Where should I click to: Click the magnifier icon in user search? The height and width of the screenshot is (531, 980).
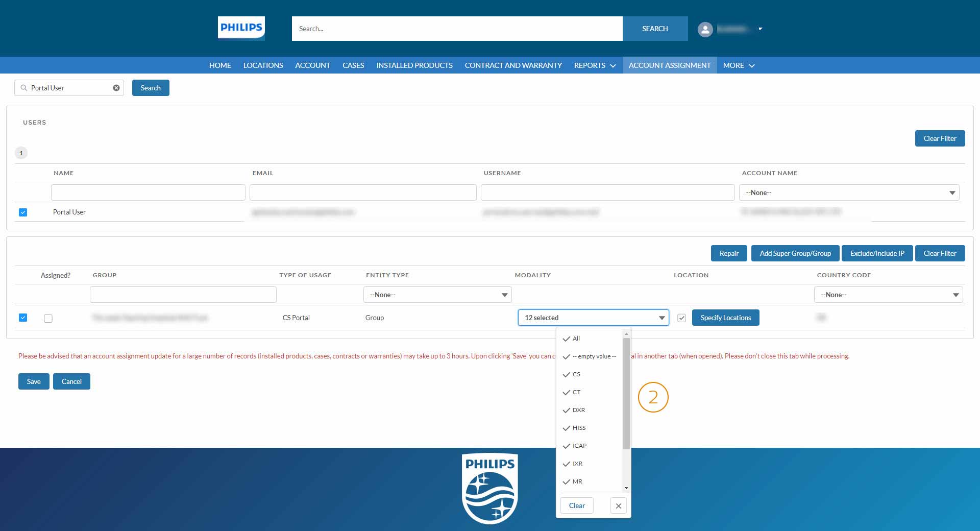pos(23,88)
